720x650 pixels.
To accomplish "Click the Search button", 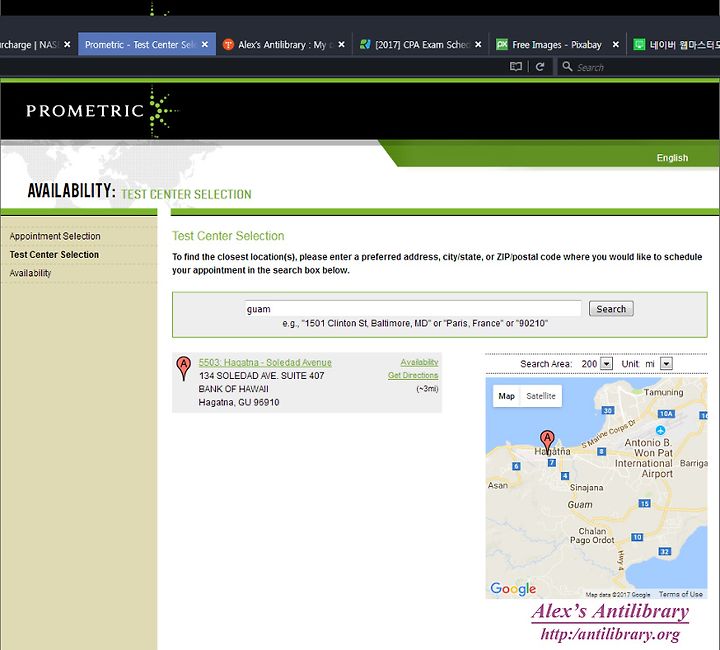I will (611, 308).
